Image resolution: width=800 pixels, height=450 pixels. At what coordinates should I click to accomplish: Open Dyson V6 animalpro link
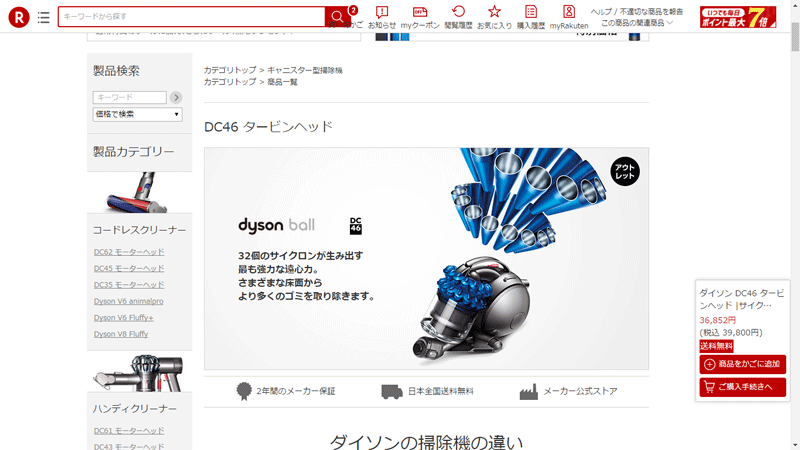pyautogui.click(x=129, y=301)
